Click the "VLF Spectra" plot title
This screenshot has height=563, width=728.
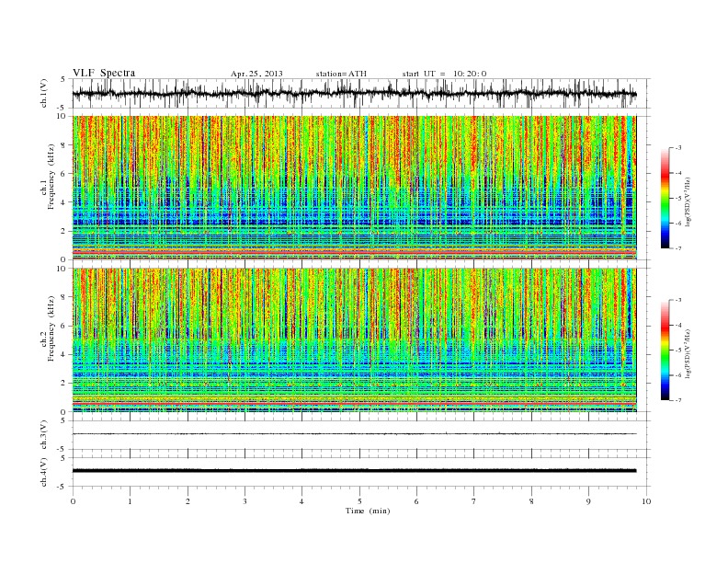pos(104,73)
